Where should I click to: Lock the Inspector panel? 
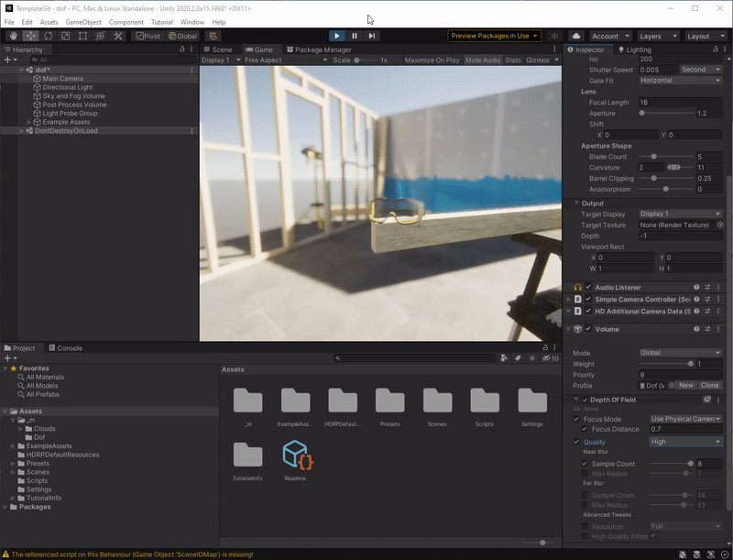tap(716, 49)
